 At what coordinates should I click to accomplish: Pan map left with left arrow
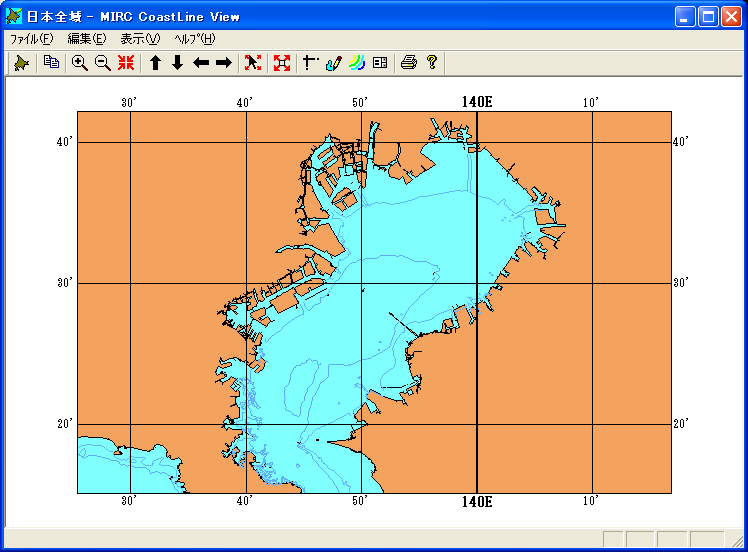point(201,63)
